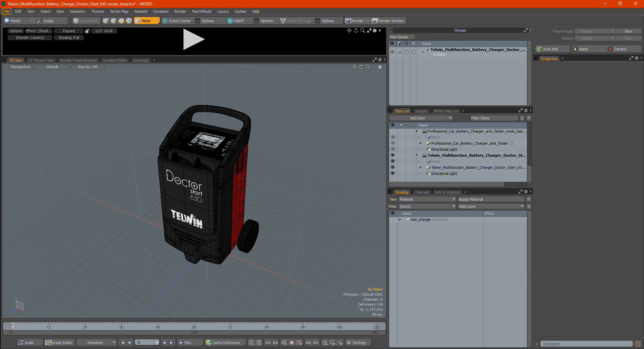Viewport: 644px width, 349px height.
Task: Click the Apply button in properties
Action: [589, 49]
